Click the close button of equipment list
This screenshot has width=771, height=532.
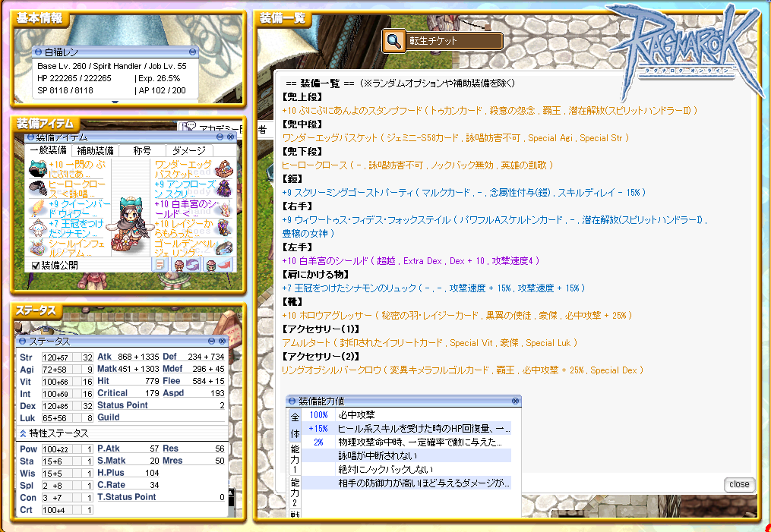(x=738, y=484)
